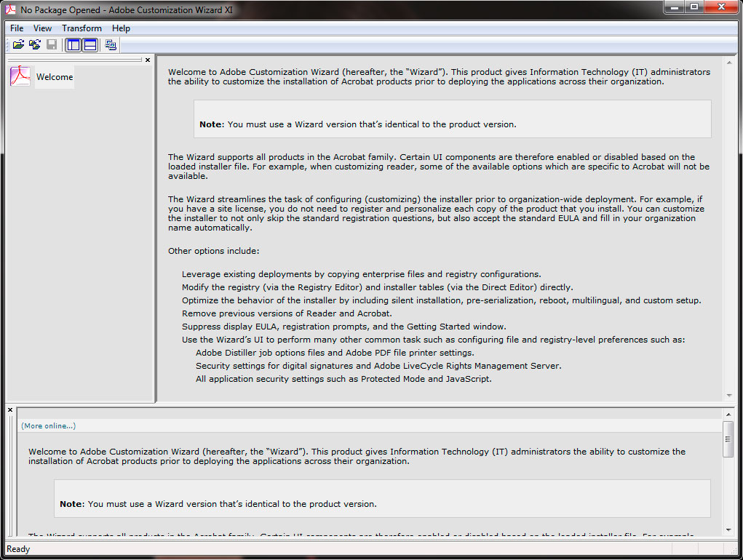
Task: Click the line starting 'Adobe Distiller job options'
Action: click(335, 353)
